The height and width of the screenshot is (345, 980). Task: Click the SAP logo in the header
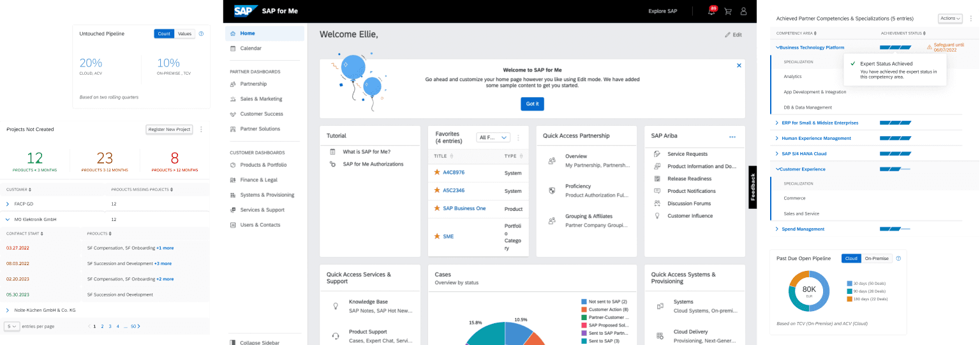coord(245,11)
